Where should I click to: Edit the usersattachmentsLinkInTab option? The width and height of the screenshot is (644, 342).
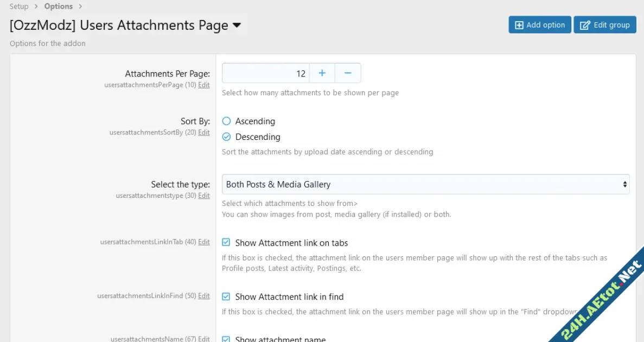click(203, 242)
